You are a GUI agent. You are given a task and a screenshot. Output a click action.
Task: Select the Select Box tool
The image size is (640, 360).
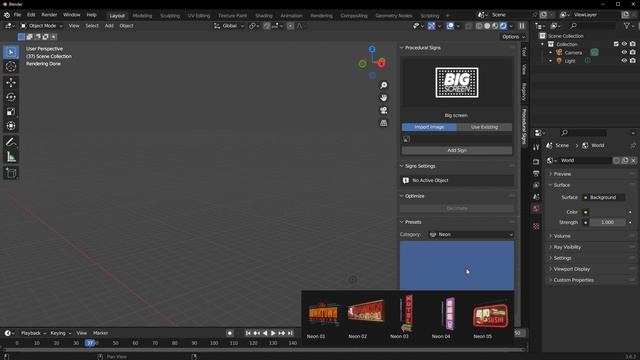click(x=11, y=52)
